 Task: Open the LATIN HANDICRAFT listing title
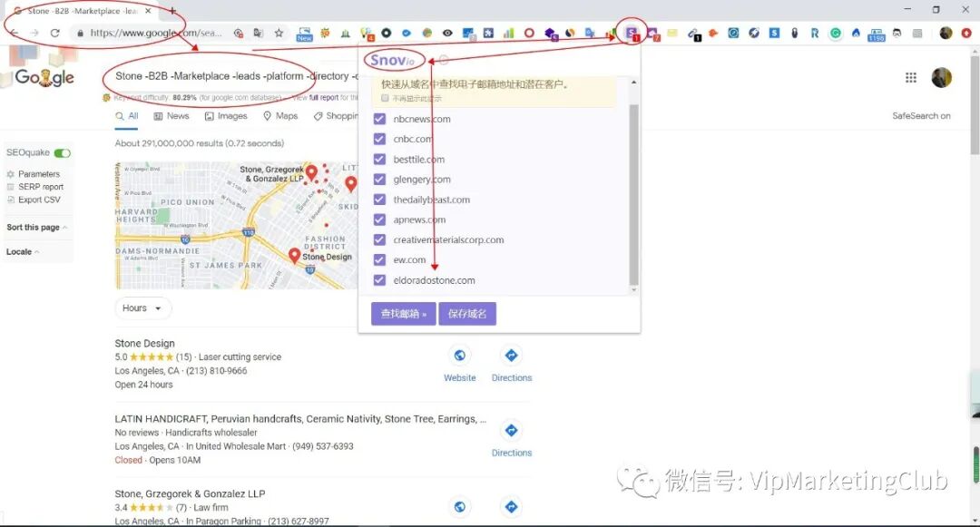(300, 419)
